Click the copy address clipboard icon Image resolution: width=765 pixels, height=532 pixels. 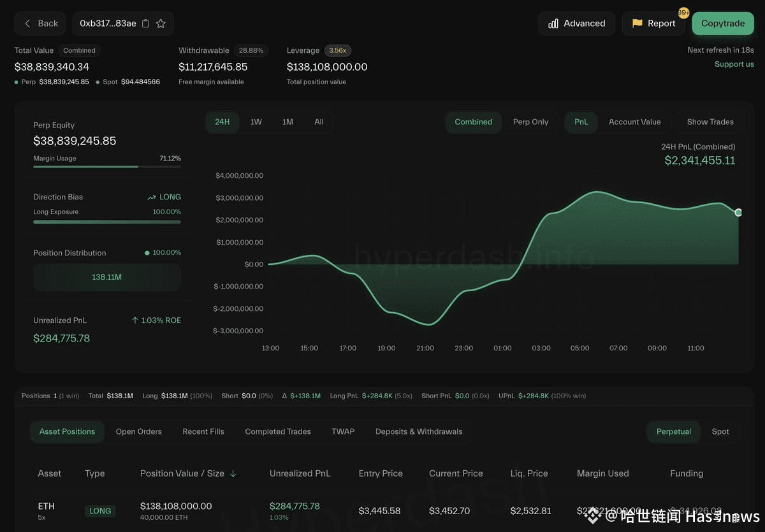pos(145,24)
